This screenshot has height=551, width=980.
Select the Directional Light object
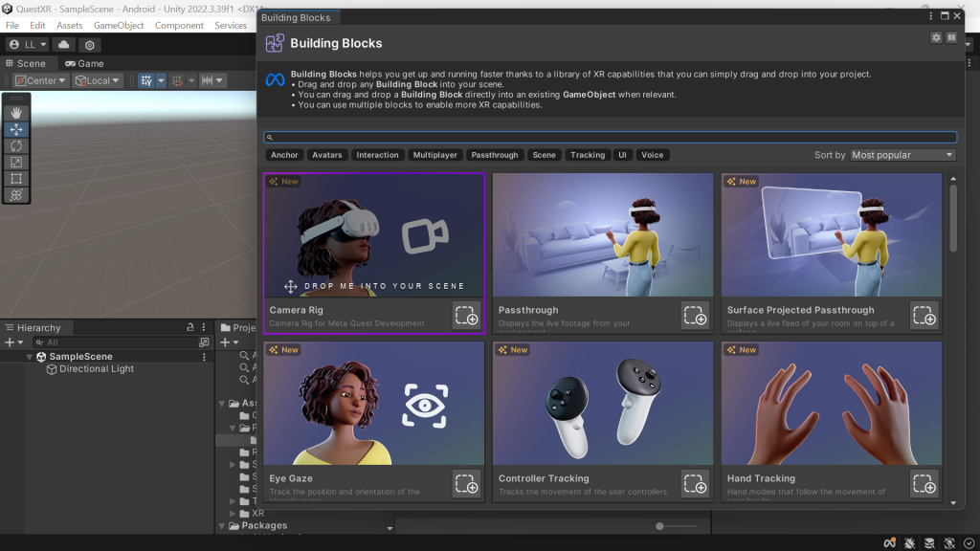[97, 369]
